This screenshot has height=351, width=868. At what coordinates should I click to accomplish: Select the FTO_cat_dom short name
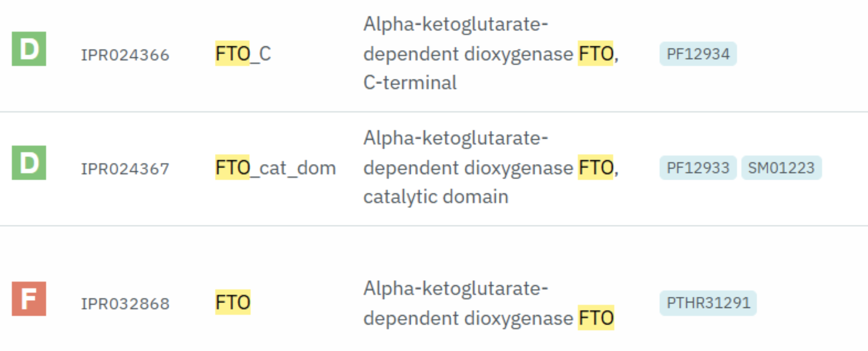click(x=276, y=168)
